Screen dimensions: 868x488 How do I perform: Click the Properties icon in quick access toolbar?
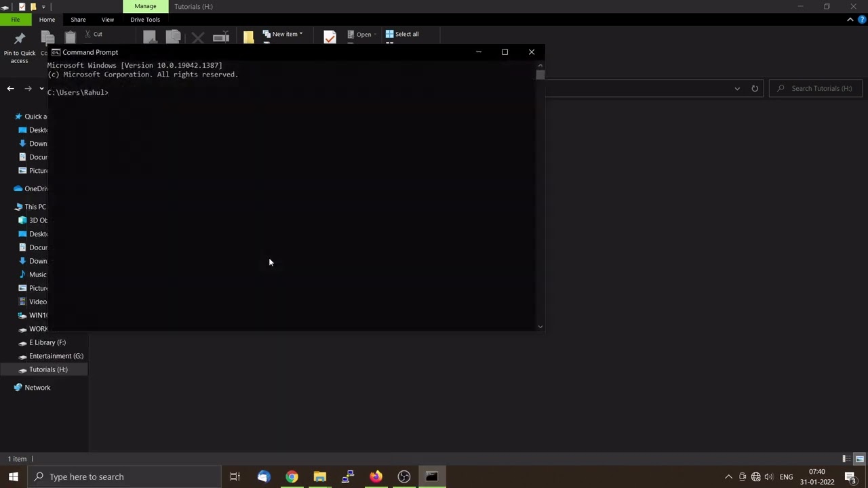(x=22, y=7)
